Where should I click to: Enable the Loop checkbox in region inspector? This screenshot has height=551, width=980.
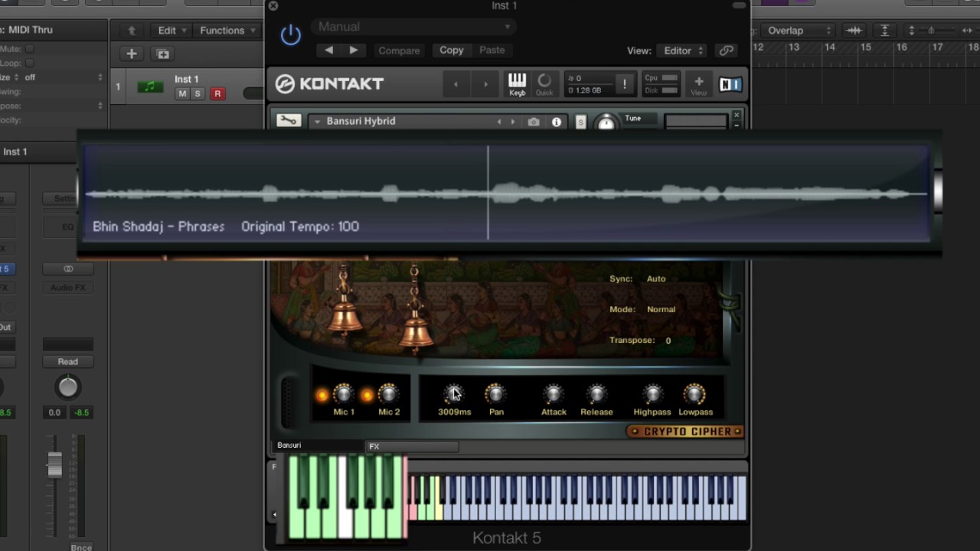(30, 63)
